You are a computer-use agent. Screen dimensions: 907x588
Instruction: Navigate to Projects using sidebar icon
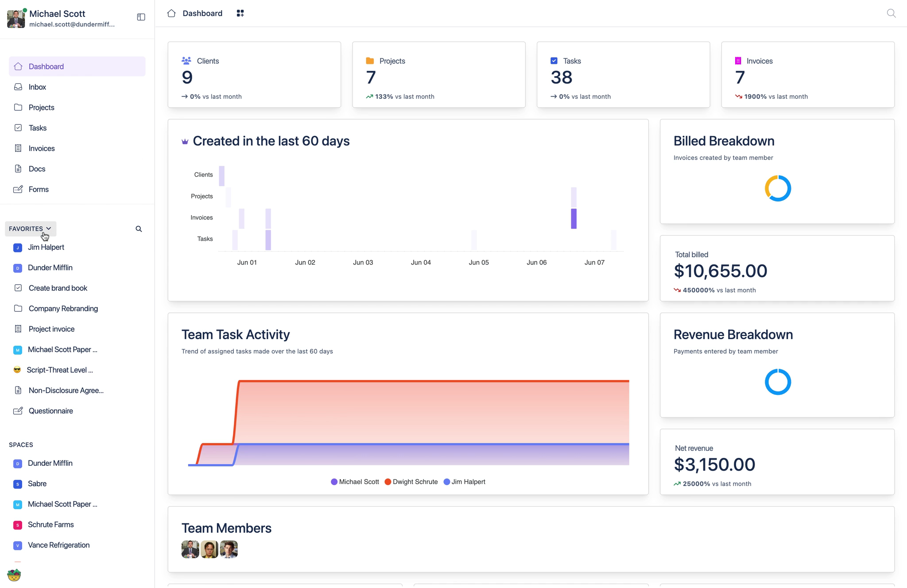click(x=18, y=107)
